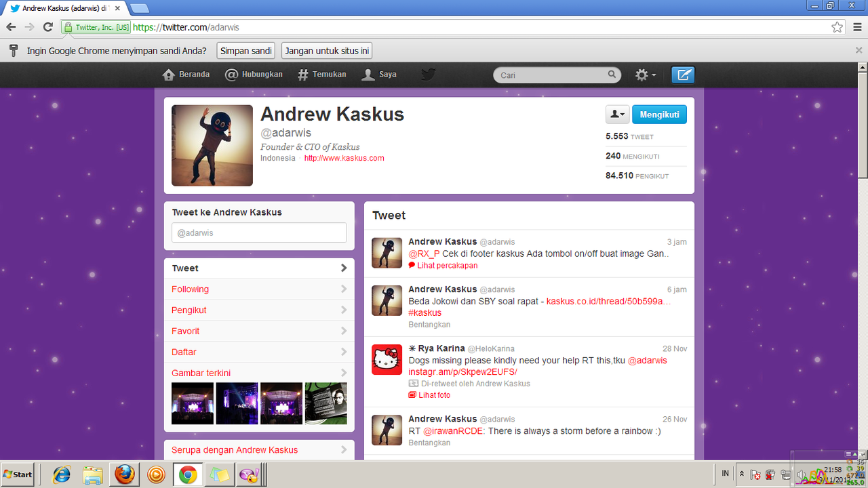
Task: Click the Chrome taskbar icon
Action: [188, 474]
